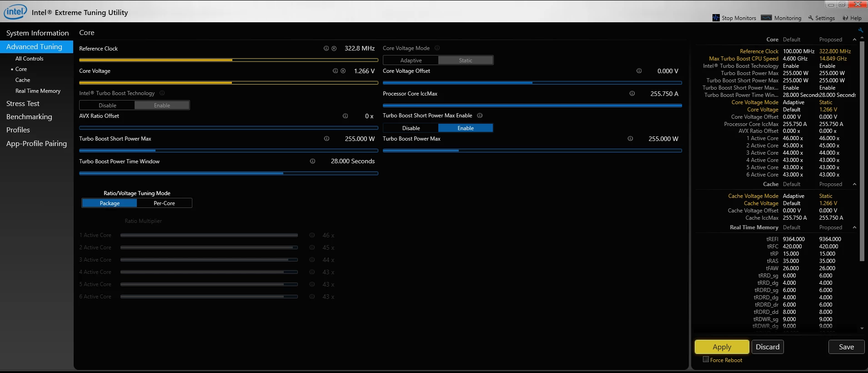The width and height of the screenshot is (868, 373).
Task: Click Stop Monitors waveform icon
Action: [716, 18]
